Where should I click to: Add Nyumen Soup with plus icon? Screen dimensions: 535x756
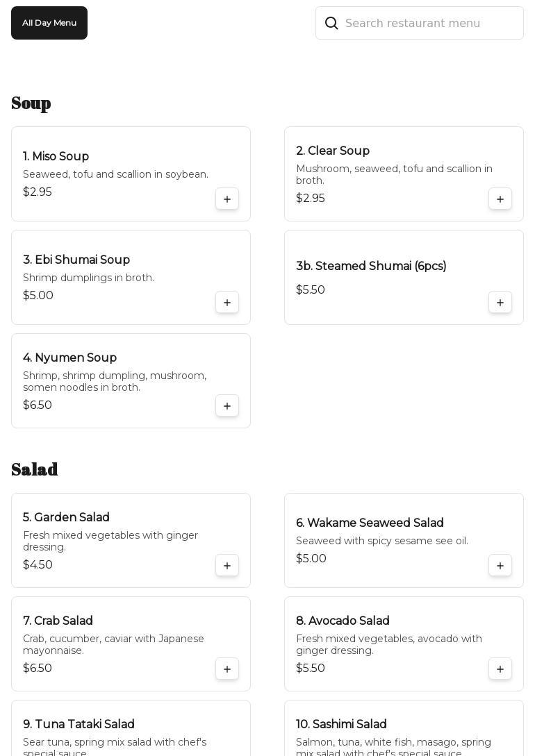point(227,406)
